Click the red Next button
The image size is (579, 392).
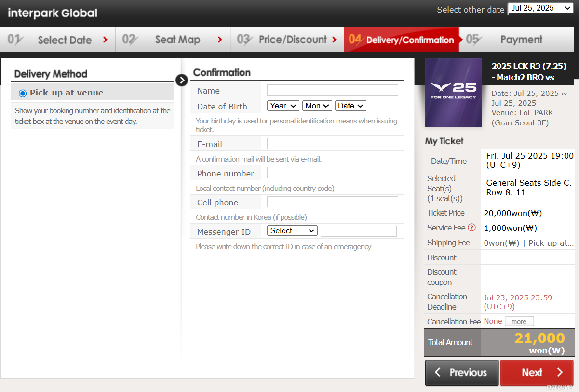[537, 373]
